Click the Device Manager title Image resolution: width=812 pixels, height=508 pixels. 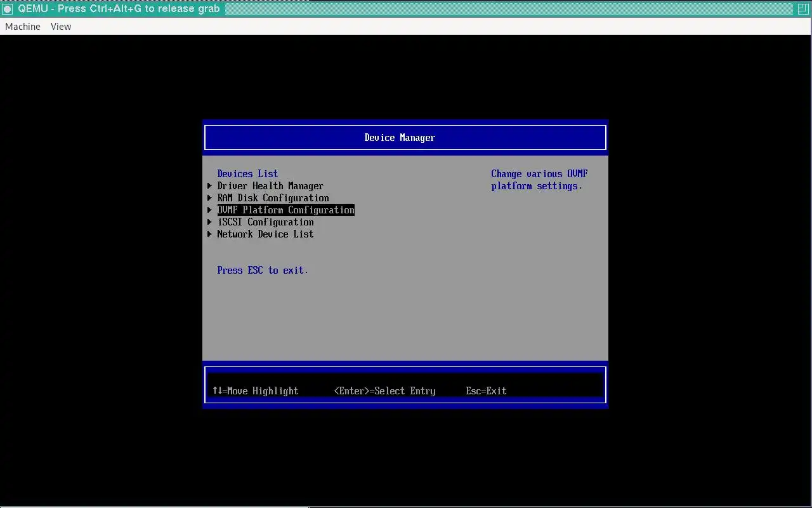tap(400, 138)
